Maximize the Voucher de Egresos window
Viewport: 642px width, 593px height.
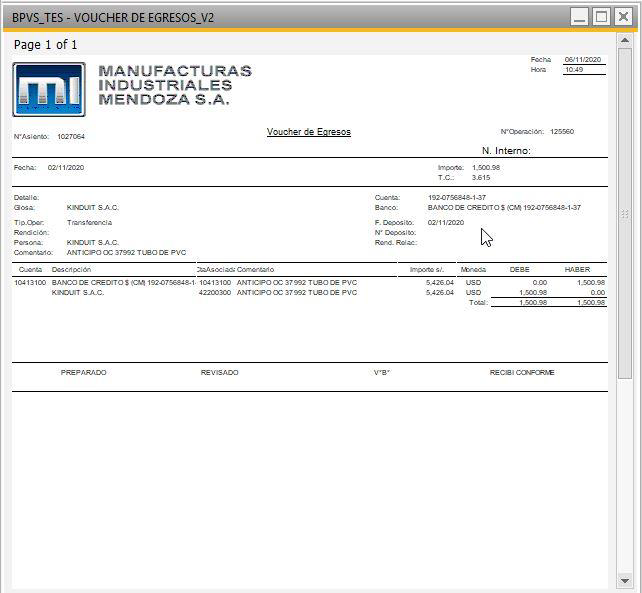[601, 17]
